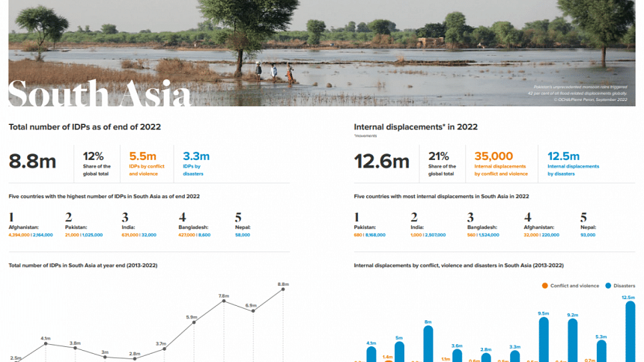Click Bangladesh in the highest IDPs ranking
Screen dimensions: 644x362
192,227
